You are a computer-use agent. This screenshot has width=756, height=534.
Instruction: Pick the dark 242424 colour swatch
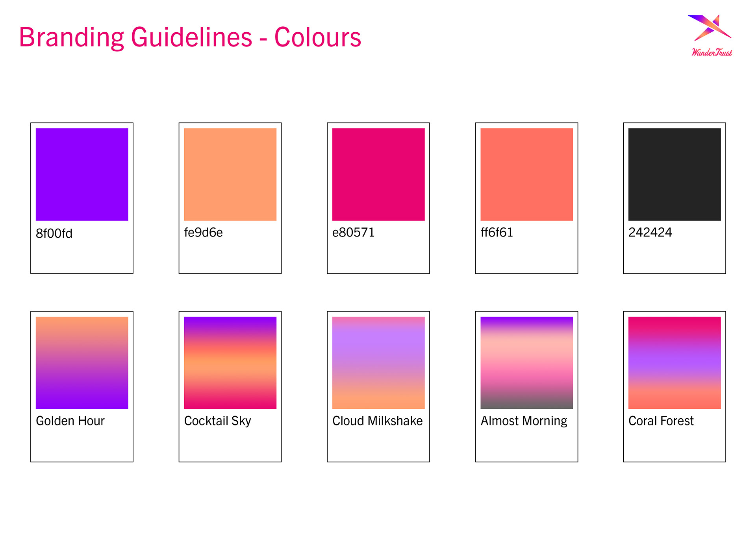click(x=674, y=174)
